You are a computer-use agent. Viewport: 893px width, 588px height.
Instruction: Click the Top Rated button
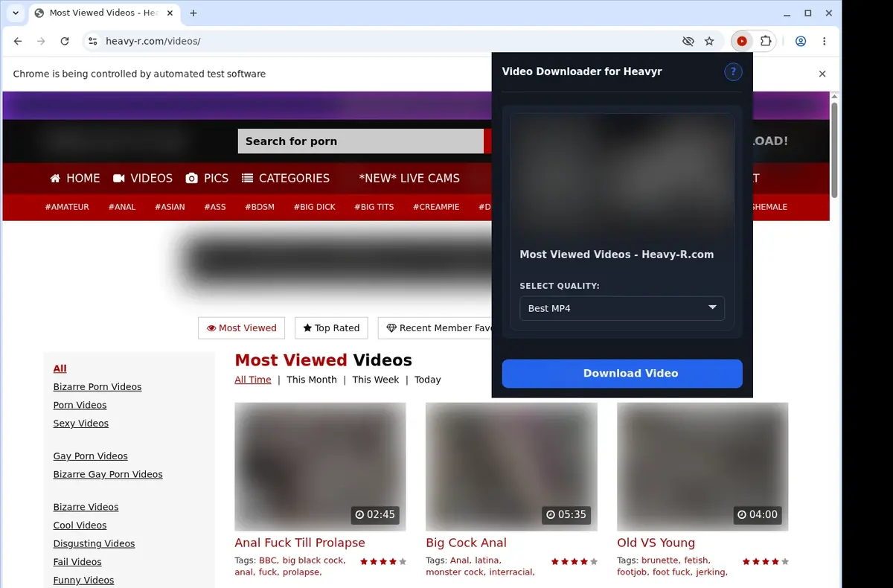(331, 328)
